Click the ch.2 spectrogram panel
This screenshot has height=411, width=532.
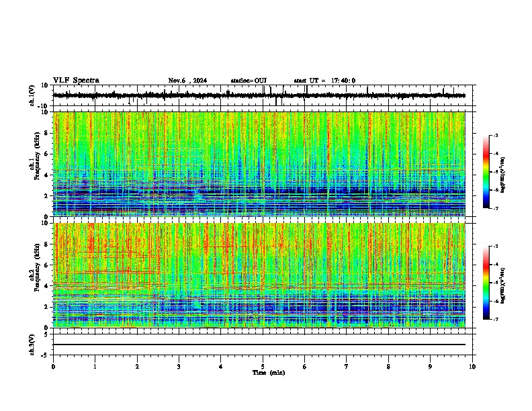(259, 275)
